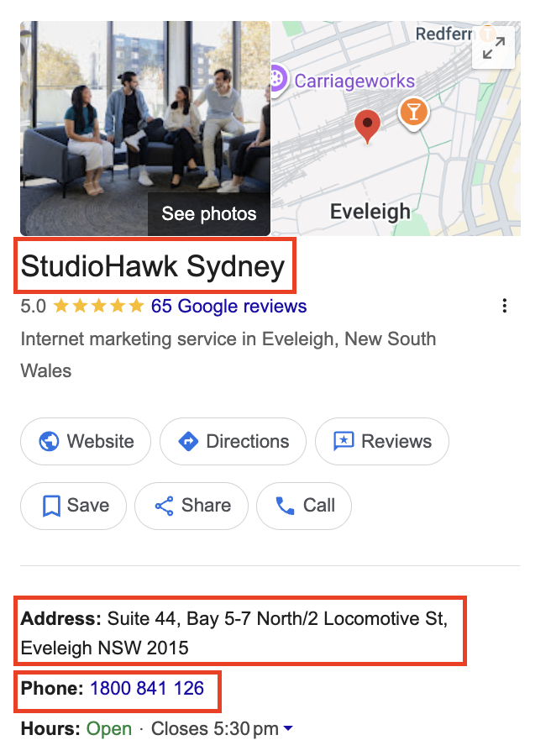The width and height of the screenshot is (551, 756).
Task: Open the three-dot more options menu
Action: coord(504,306)
